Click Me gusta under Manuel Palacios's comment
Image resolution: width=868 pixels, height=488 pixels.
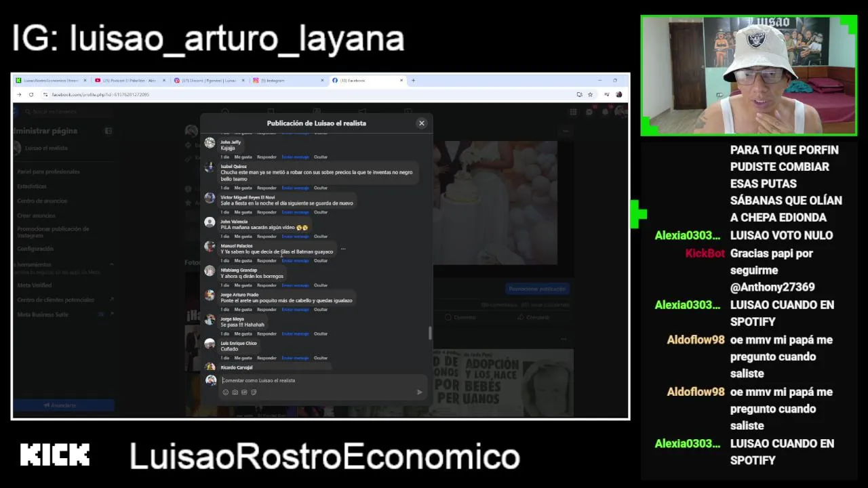pyautogui.click(x=243, y=261)
